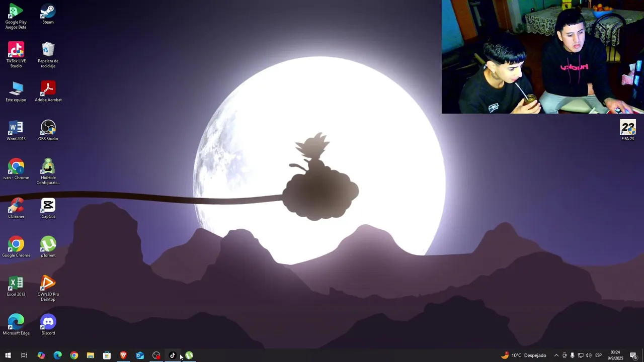
Task: Select the ivan - Chrome shortcut
Action: 16,169
